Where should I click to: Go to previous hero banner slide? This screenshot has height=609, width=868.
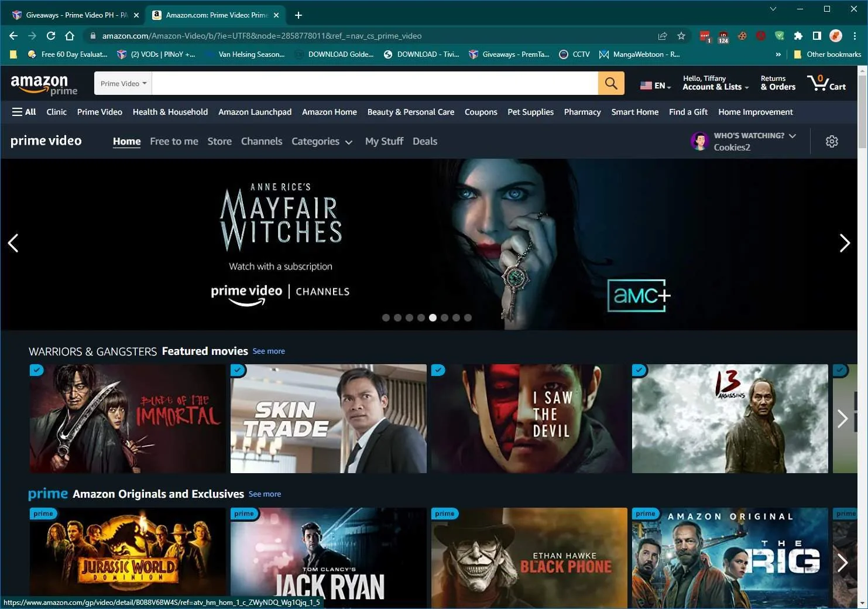13,243
